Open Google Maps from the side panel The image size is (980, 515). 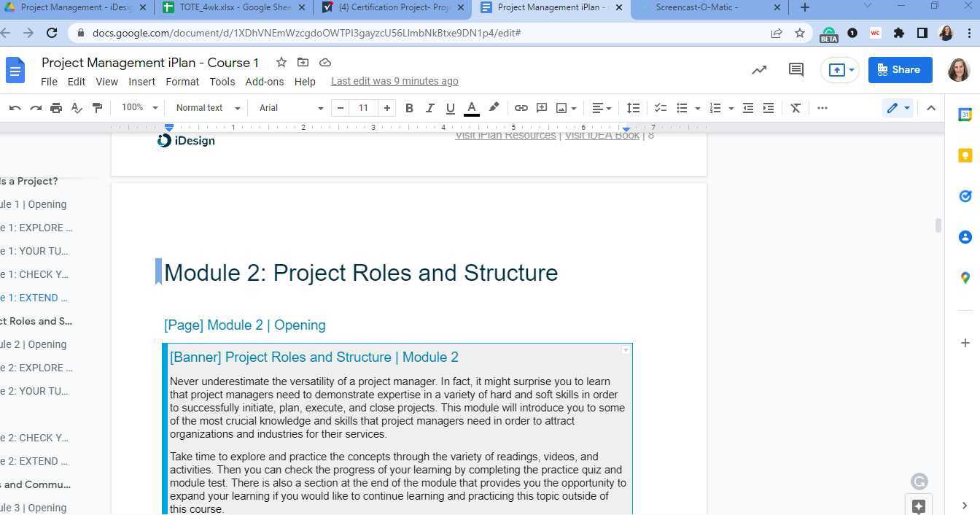pos(965,278)
